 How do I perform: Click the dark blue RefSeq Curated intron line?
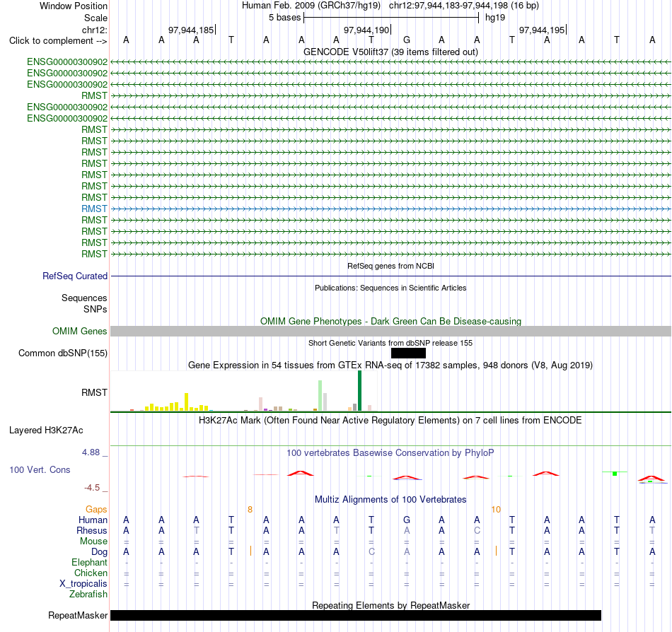tap(390, 276)
